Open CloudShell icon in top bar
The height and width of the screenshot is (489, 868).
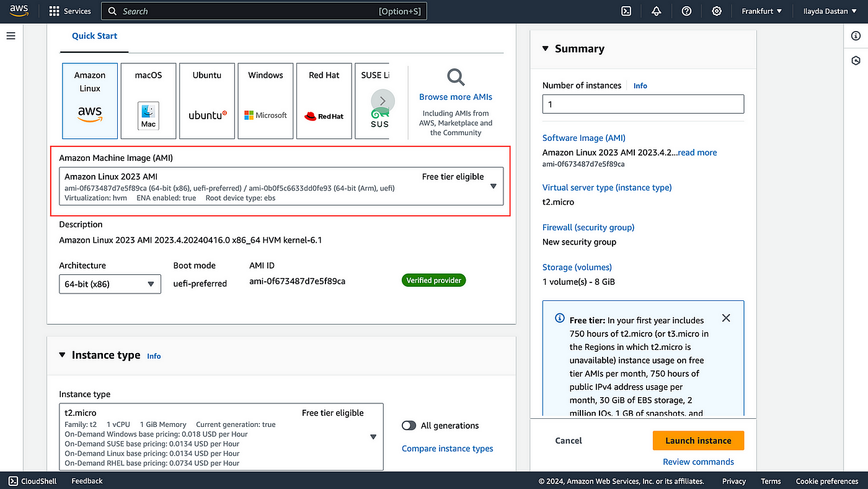click(627, 11)
